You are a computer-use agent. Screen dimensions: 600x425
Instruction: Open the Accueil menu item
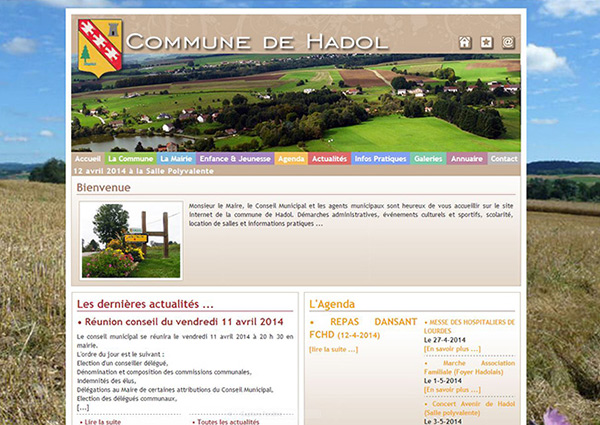88,159
